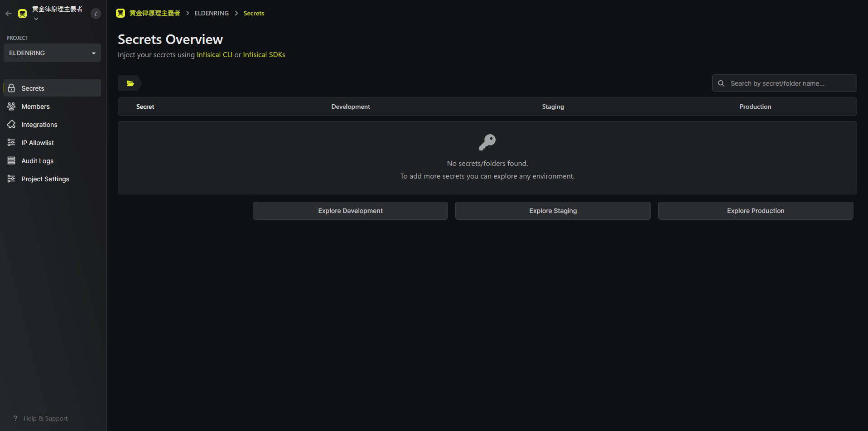Click the Secrets lock icon

[11, 88]
